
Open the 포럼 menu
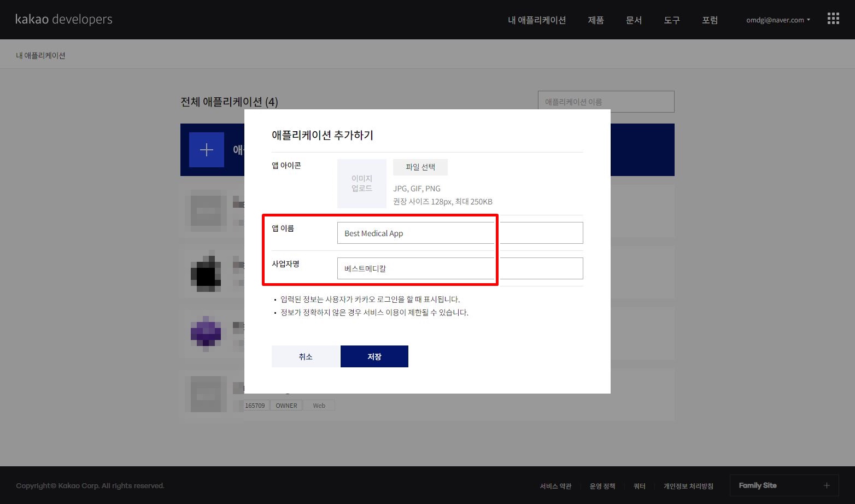coord(710,20)
